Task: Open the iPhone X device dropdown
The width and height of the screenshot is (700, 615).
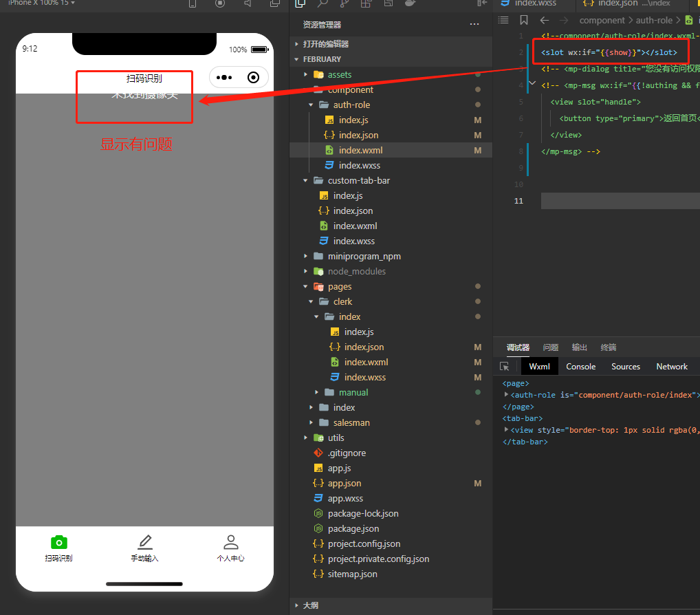Action: [41, 3]
